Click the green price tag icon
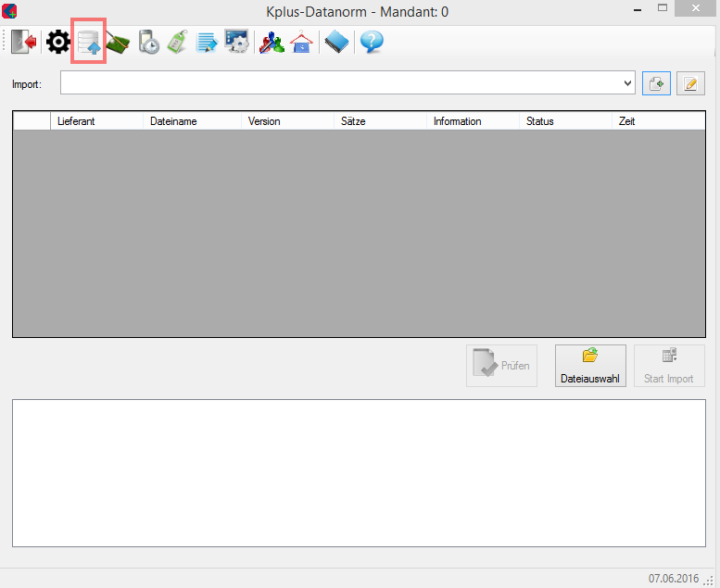 [x=178, y=43]
